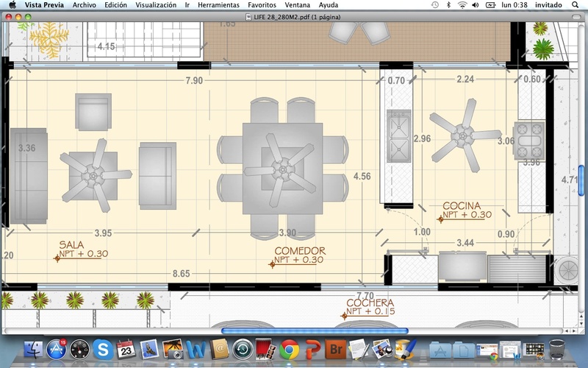Open Adobe Bridge from the Dock
588x368 pixels.
334,349
